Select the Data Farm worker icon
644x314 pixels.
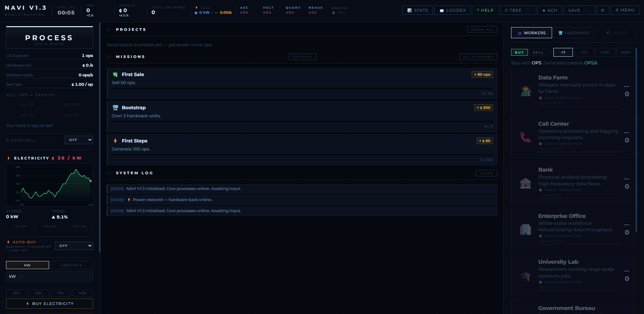(x=526, y=90)
